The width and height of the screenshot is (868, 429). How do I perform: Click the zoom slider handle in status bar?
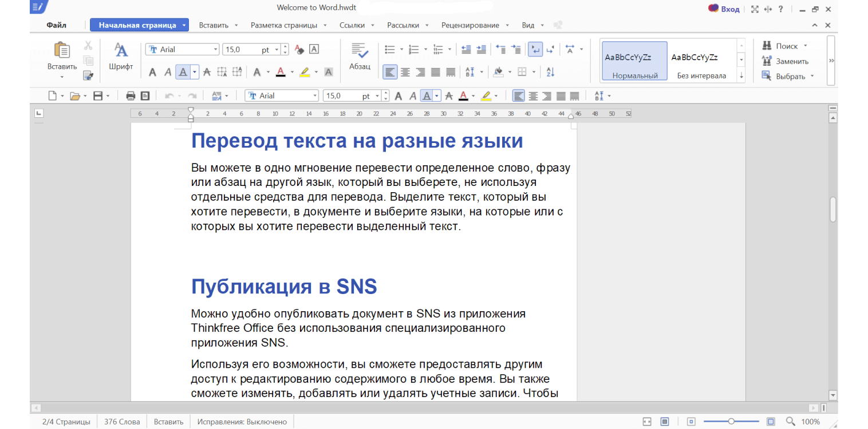(x=731, y=422)
